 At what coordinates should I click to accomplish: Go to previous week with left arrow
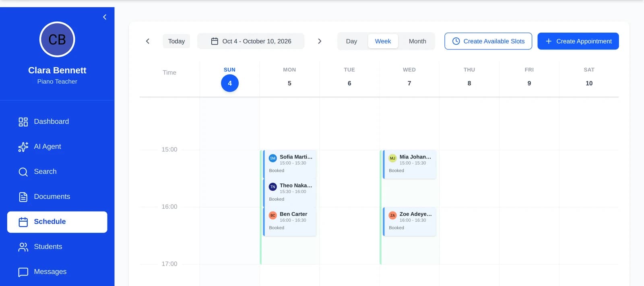(x=148, y=41)
